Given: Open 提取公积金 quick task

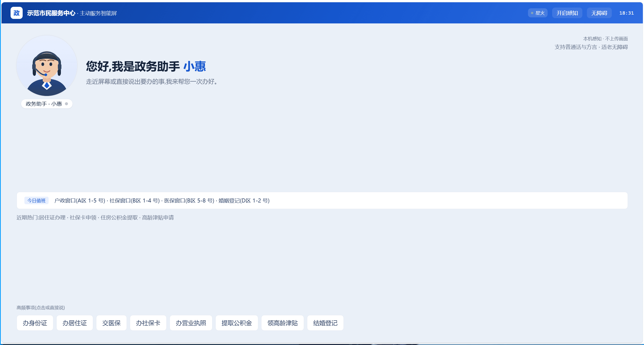Looking at the screenshot, I should 237,323.
